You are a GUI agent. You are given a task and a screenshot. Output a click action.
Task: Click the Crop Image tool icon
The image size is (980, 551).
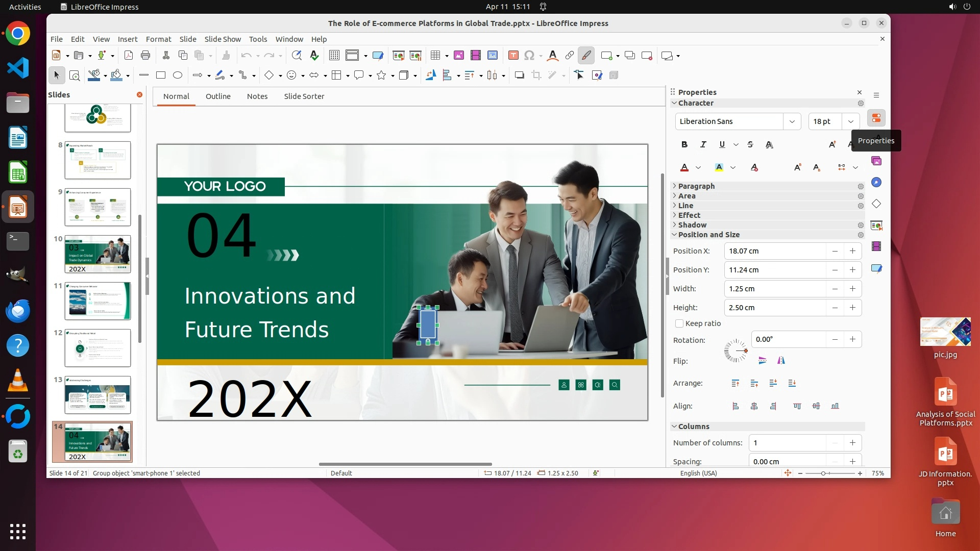point(536,76)
